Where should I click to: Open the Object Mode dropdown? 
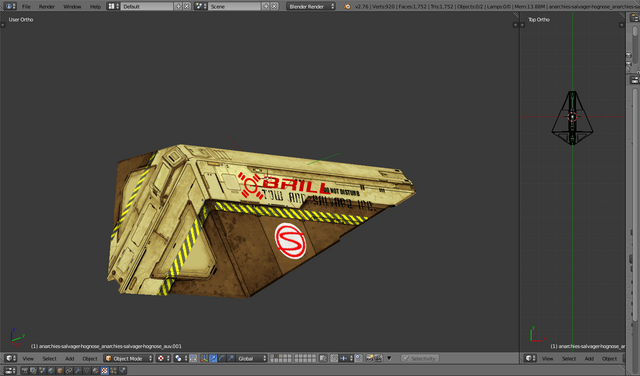tap(128, 358)
